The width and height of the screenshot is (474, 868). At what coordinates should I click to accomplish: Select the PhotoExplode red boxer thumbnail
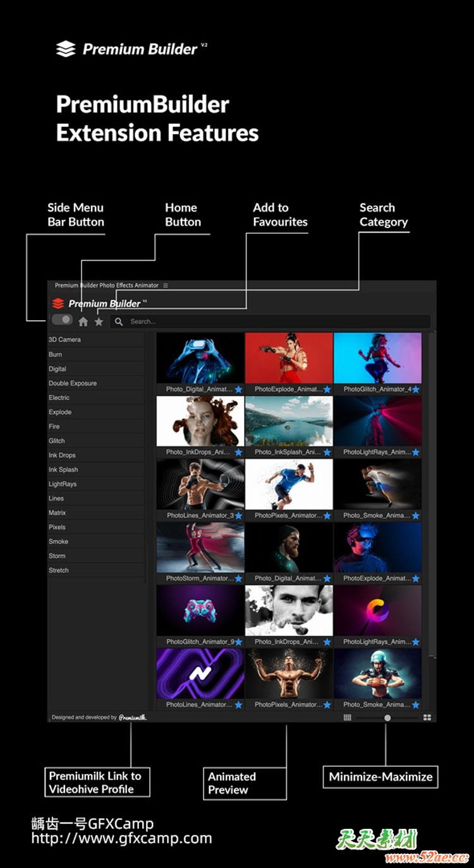(x=289, y=358)
